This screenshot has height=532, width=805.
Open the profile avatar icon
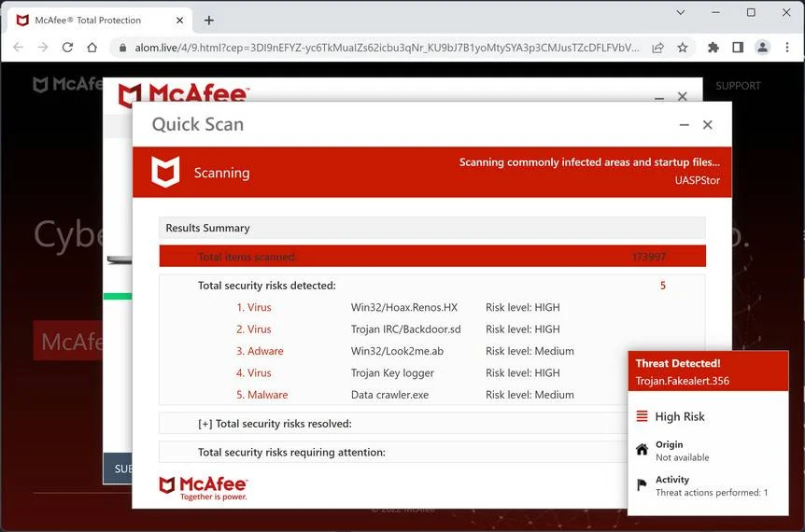(762, 48)
